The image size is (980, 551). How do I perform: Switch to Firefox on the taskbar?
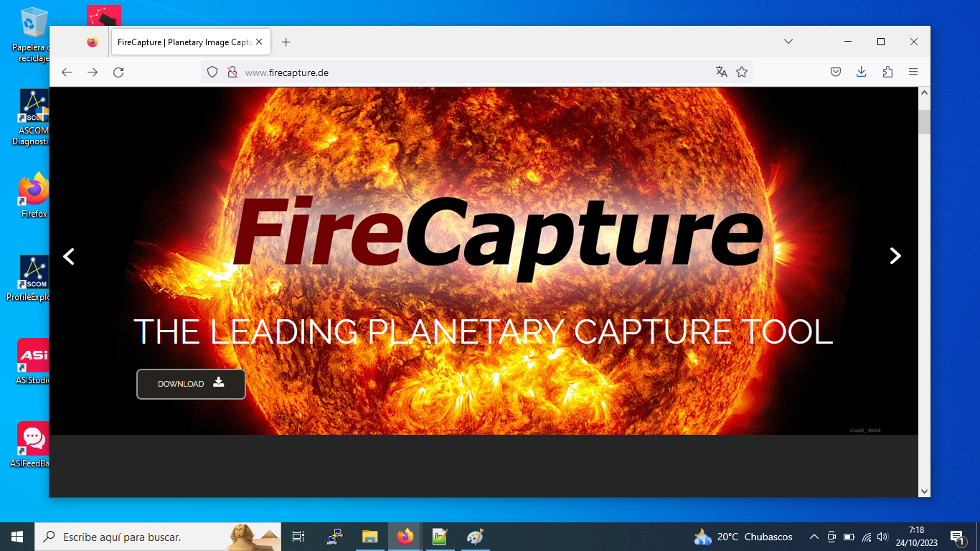(x=405, y=537)
